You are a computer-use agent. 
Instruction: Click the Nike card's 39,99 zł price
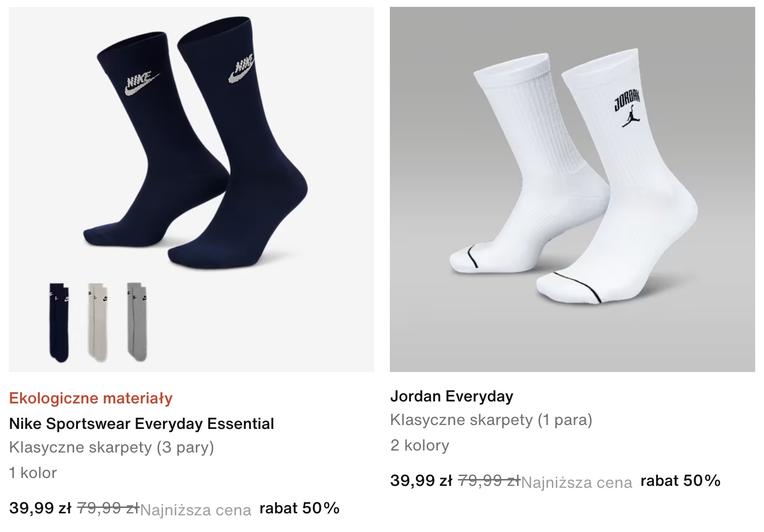[40, 508]
